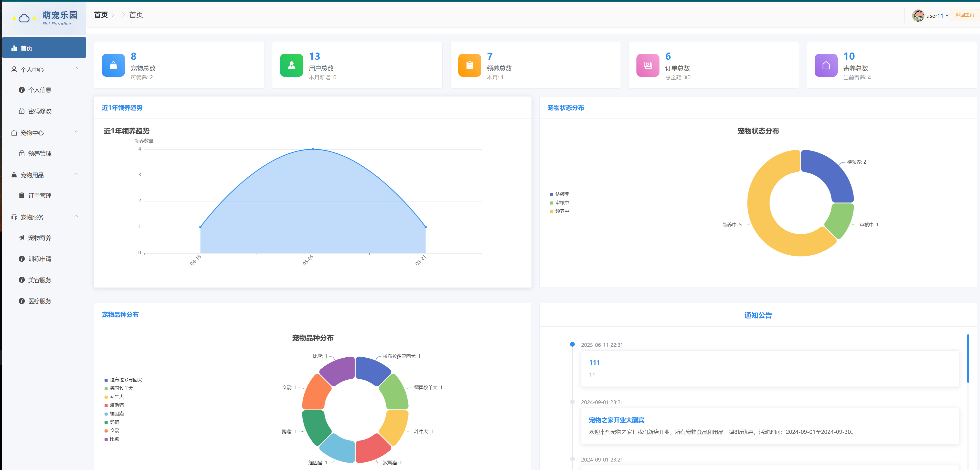Screen dimensions: 980x470
Task: Collapse the 宠物用品 submenu arrow
Action: (76, 174)
